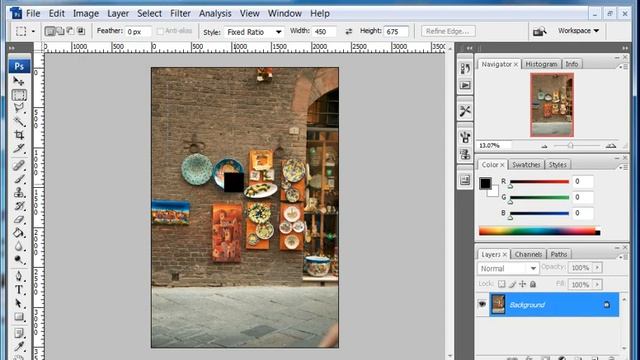The image size is (640, 360).
Task: Click the foreground color swatch in Color panel
Action: click(x=485, y=183)
